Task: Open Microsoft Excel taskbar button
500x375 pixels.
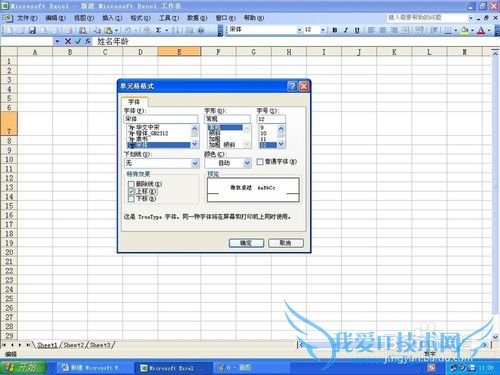Action: pyautogui.click(x=172, y=368)
